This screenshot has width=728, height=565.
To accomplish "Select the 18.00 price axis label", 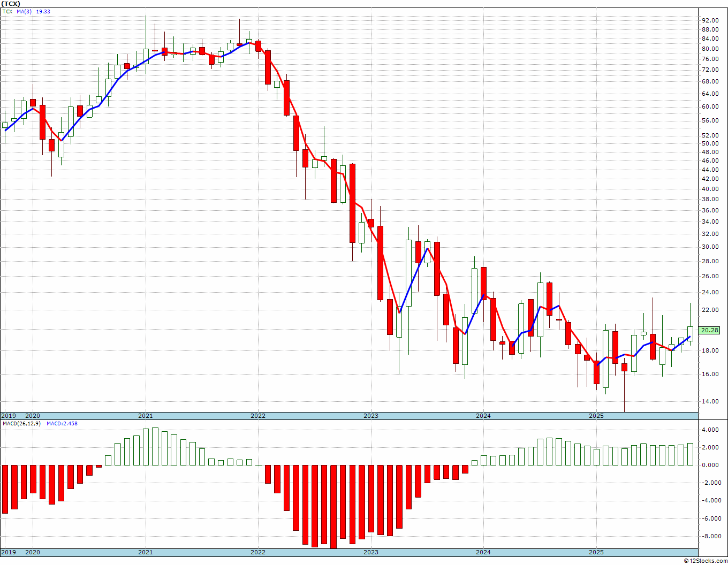I will point(710,350).
